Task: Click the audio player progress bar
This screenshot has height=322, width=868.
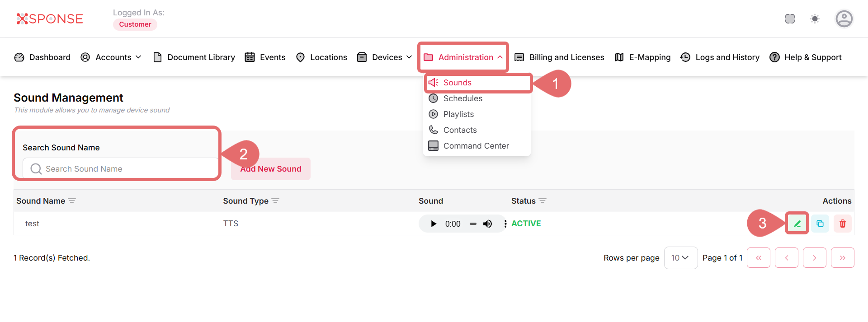Action: [473, 224]
